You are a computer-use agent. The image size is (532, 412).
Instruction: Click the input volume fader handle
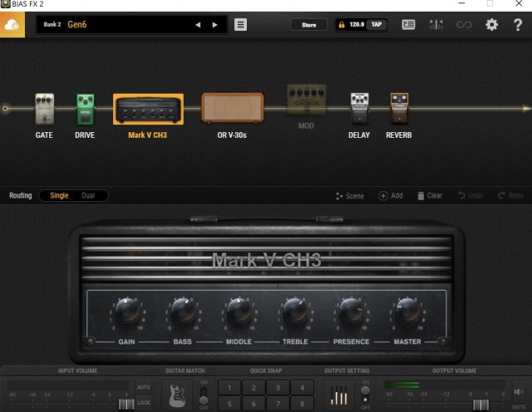126,405
